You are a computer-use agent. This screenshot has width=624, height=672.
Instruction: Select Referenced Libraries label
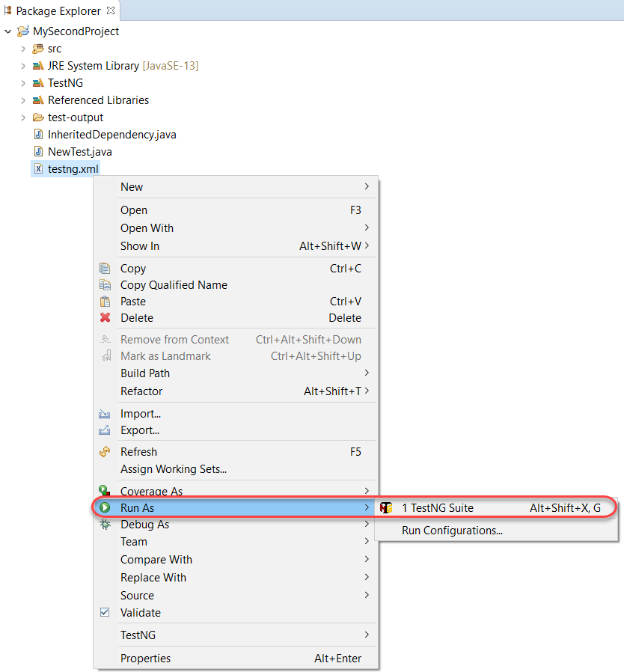(98, 100)
